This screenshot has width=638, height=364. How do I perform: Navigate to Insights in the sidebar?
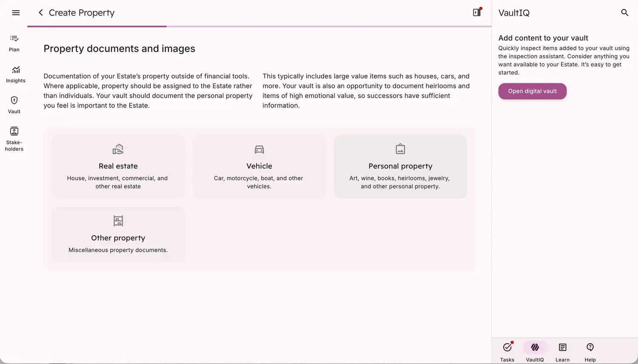click(16, 74)
